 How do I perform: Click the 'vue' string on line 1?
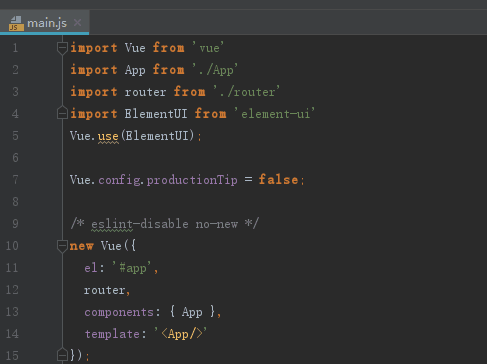pyautogui.click(x=208, y=48)
